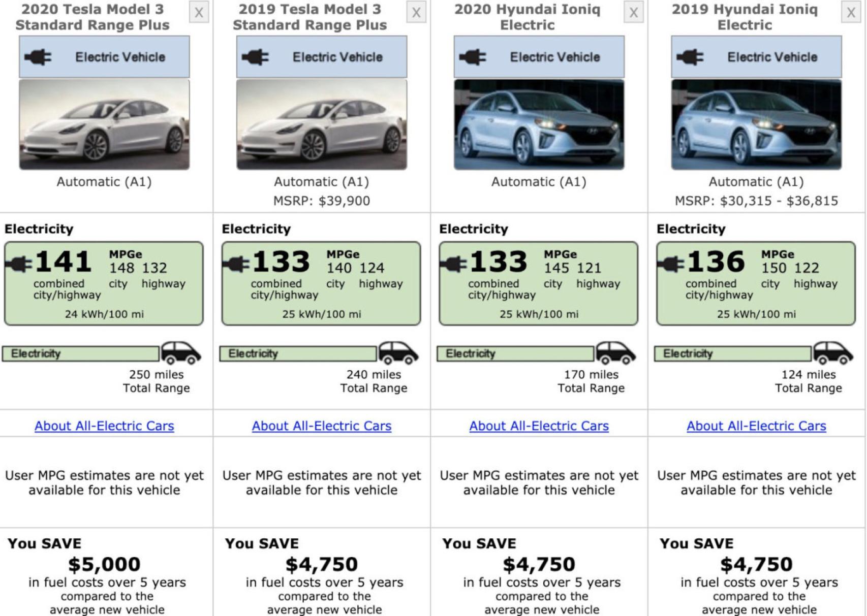The width and height of the screenshot is (867, 616).
Task: Click the plug icon beside 136 MPGe
Action: click(671, 264)
